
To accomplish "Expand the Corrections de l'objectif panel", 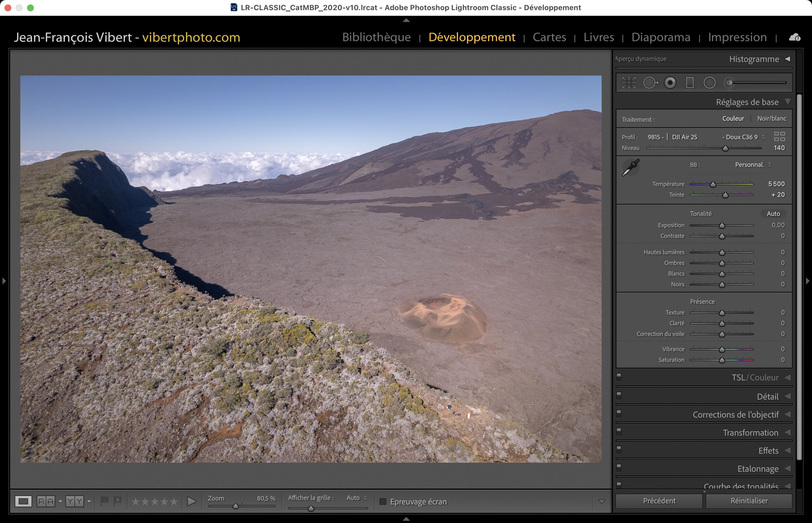I will tap(735, 415).
